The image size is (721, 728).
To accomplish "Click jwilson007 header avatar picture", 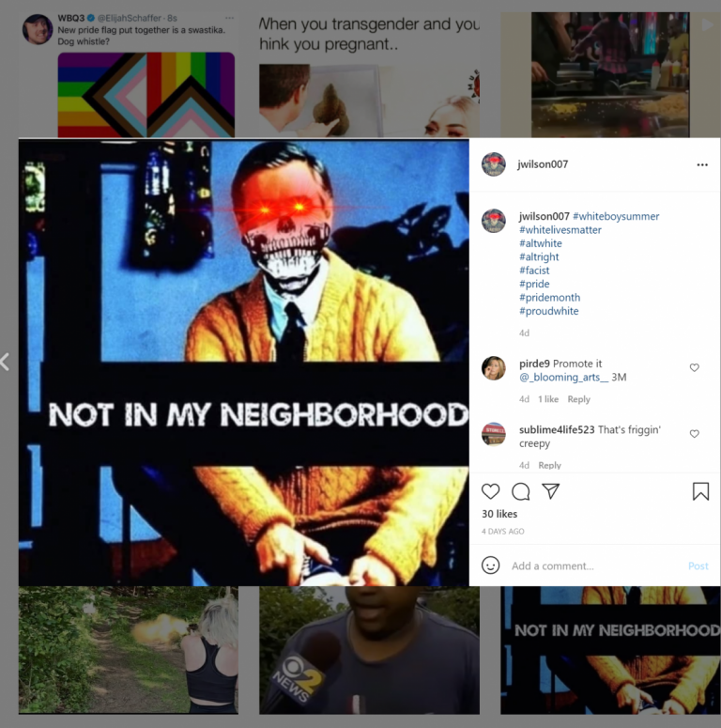I will tap(493, 164).
